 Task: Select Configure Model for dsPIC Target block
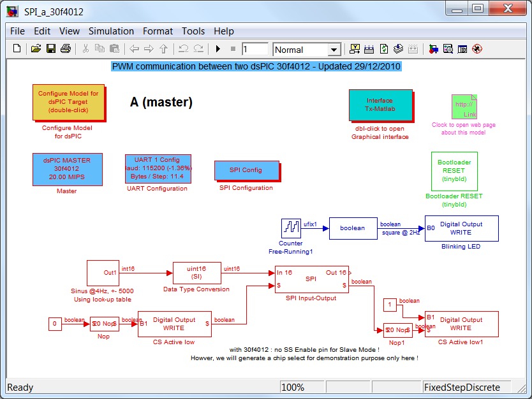pos(69,103)
